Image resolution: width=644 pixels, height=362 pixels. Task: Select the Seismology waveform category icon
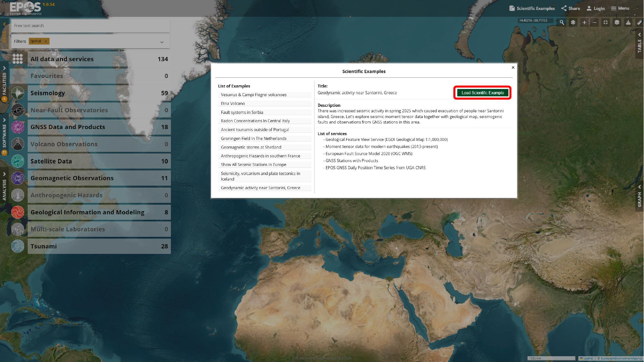tap(18, 93)
